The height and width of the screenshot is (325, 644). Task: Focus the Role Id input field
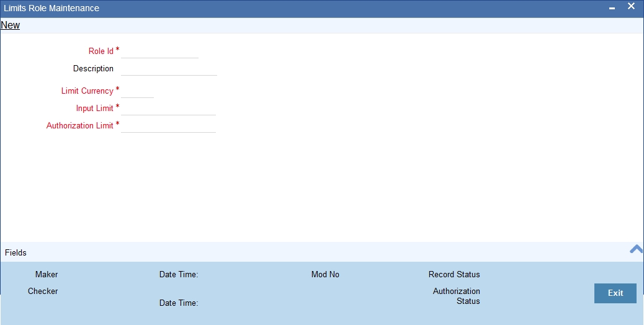pos(159,51)
